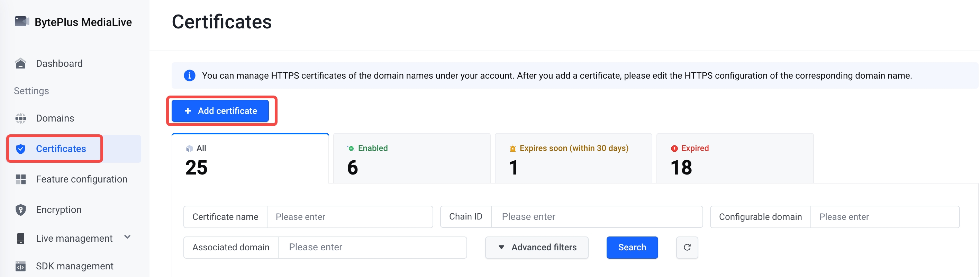Click the Dashboard home icon
980x277 pixels.
(20, 64)
